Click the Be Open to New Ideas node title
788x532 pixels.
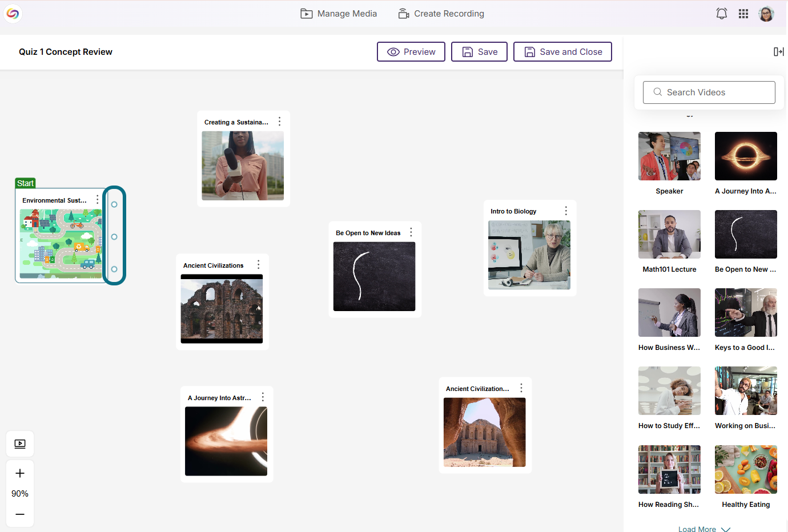pyautogui.click(x=368, y=233)
